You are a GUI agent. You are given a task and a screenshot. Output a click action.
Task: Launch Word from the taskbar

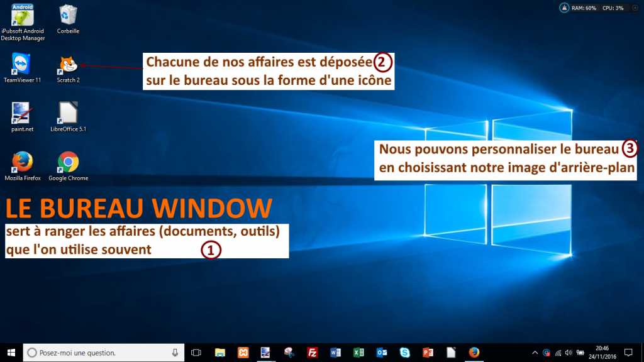tap(335, 353)
